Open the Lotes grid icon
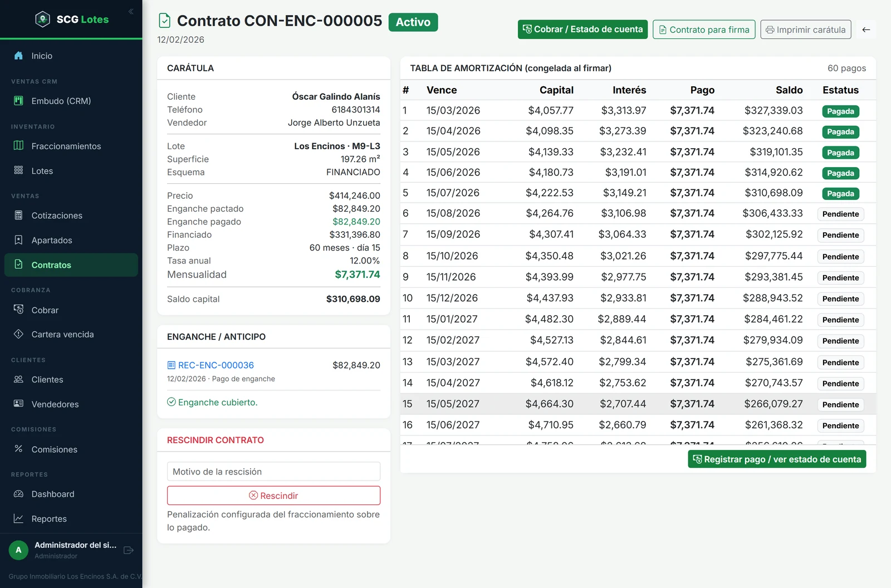Screen dimensions: 891x588 (18, 170)
